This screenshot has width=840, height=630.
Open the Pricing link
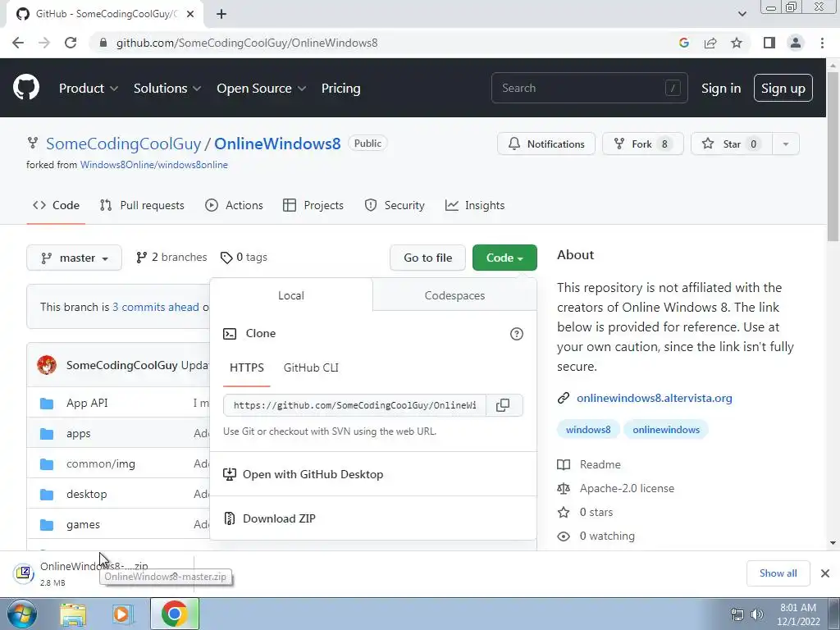340,89
